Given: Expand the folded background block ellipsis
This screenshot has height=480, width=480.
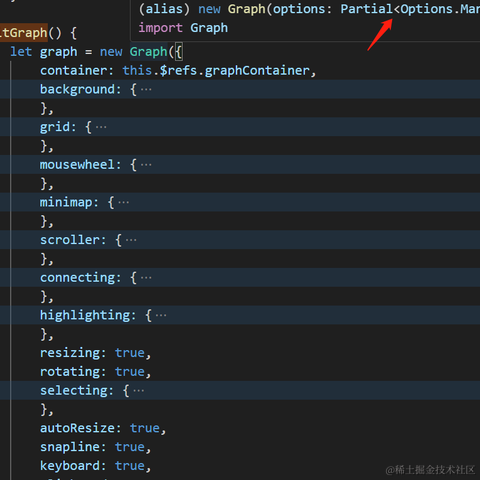Looking at the screenshot, I should [x=146, y=90].
